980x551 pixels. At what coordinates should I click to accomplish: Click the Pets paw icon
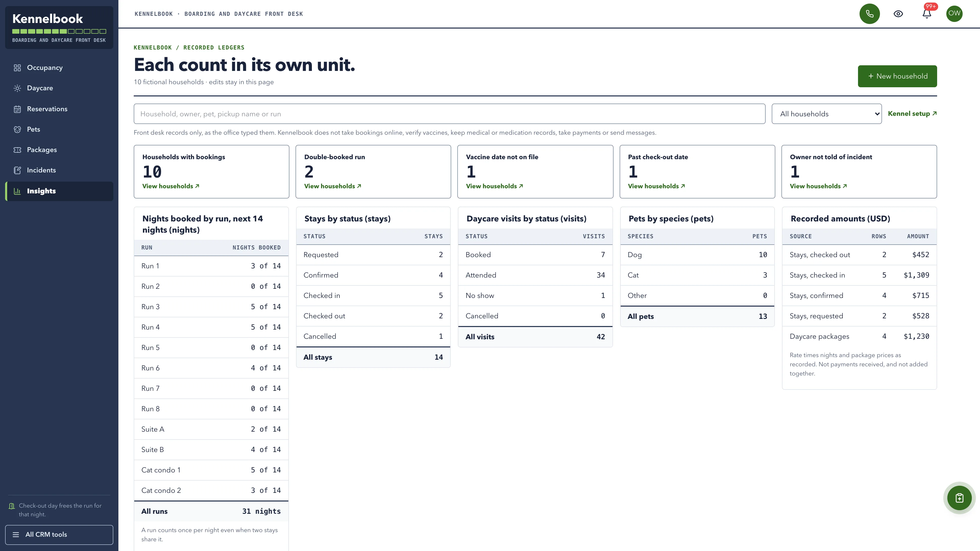(x=17, y=129)
